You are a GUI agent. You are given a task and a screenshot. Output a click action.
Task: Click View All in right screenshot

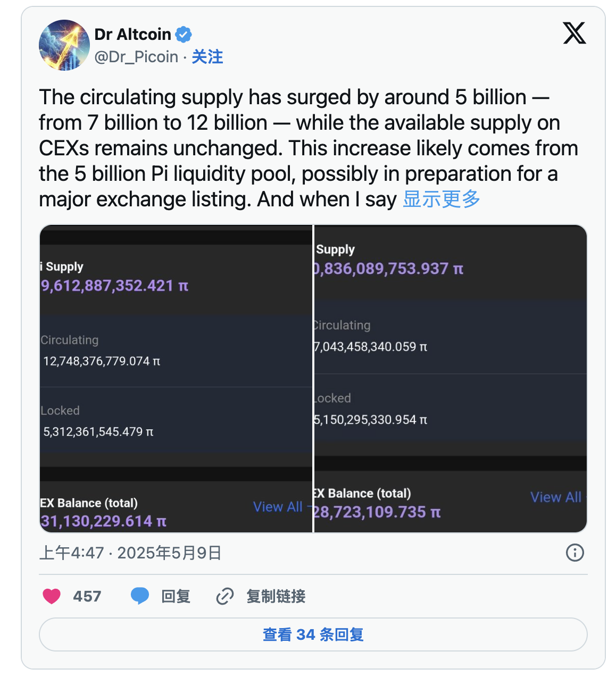(555, 497)
